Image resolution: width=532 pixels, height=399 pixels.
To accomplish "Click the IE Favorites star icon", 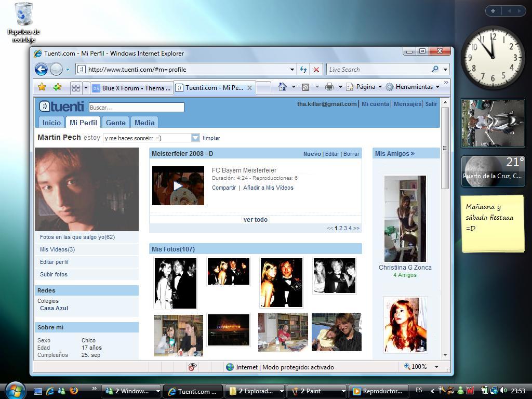I will click(42, 87).
